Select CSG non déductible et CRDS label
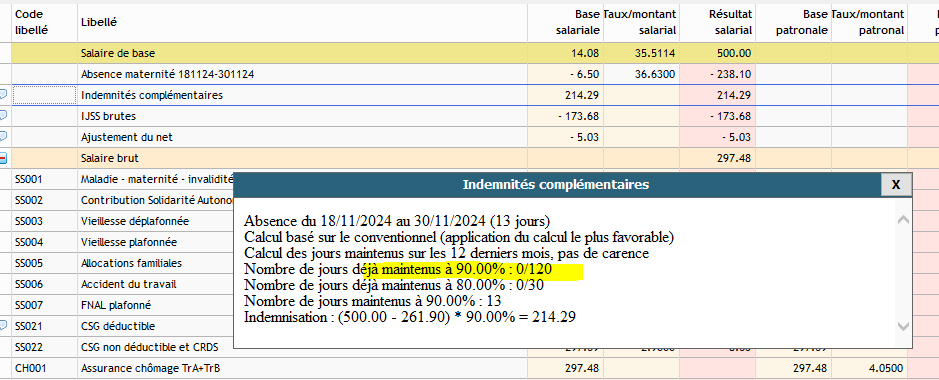This screenshot has width=939, height=380. coord(150,346)
